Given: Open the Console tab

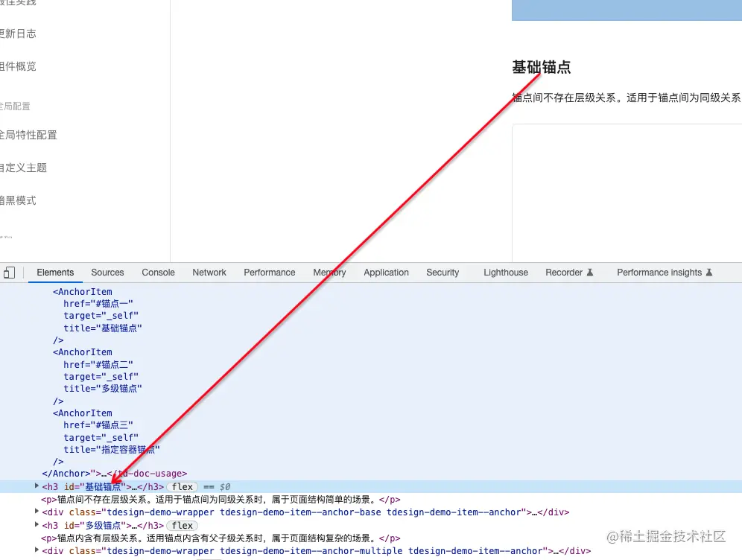Looking at the screenshot, I should click(158, 273).
